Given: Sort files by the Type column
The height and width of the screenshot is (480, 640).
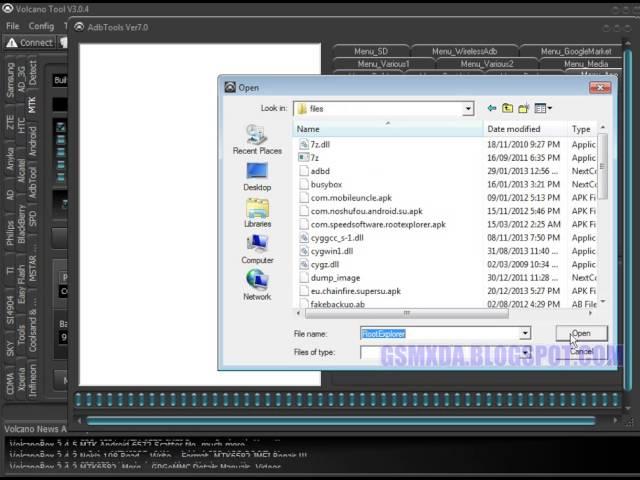Looking at the screenshot, I should (582, 129).
